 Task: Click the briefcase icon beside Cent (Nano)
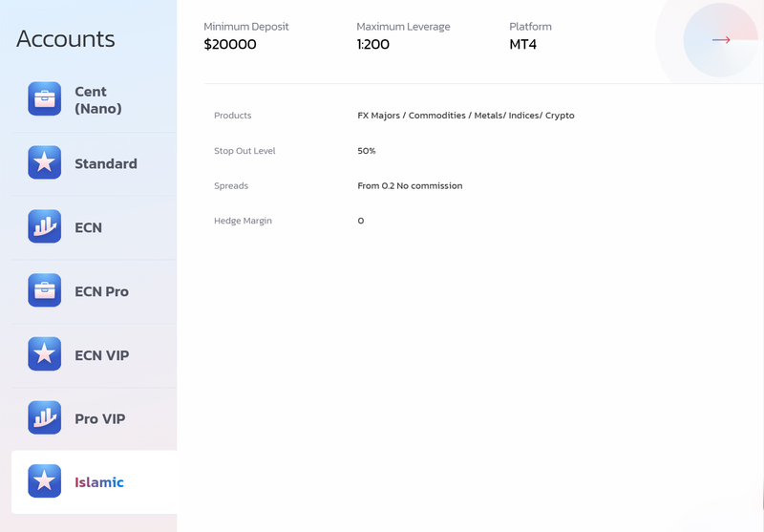[x=44, y=99]
